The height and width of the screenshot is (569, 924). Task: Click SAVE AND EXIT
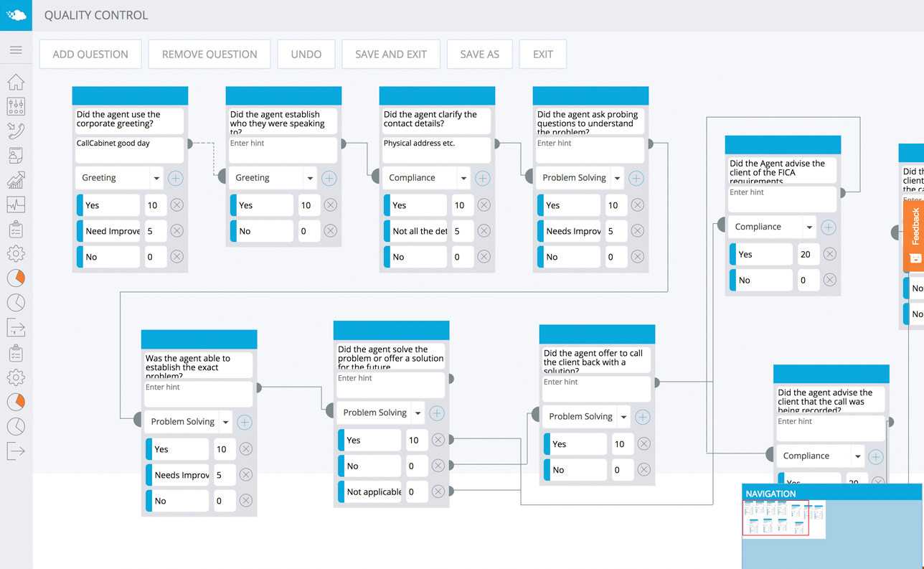coord(391,55)
